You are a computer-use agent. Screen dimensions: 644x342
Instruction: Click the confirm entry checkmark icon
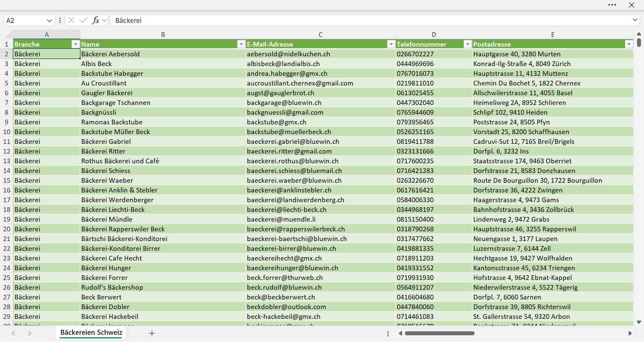pos(84,20)
